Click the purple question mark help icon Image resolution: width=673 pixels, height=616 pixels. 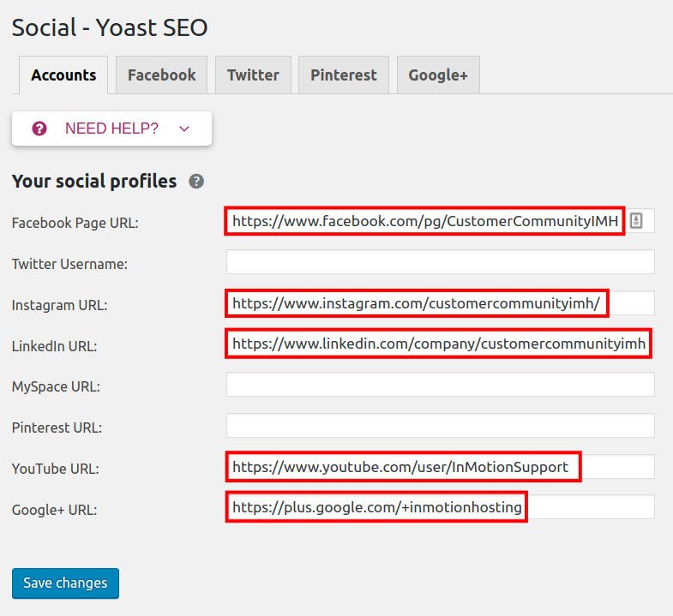pyautogui.click(x=39, y=129)
